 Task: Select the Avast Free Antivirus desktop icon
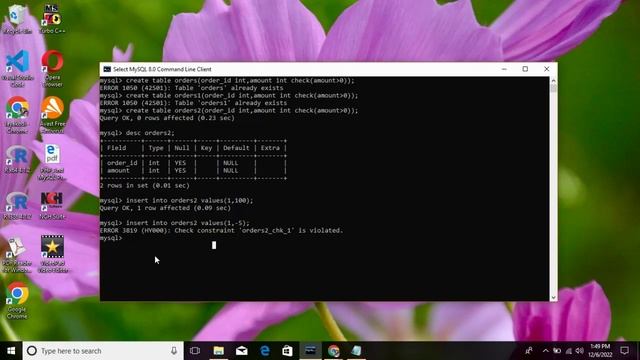coord(52,115)
